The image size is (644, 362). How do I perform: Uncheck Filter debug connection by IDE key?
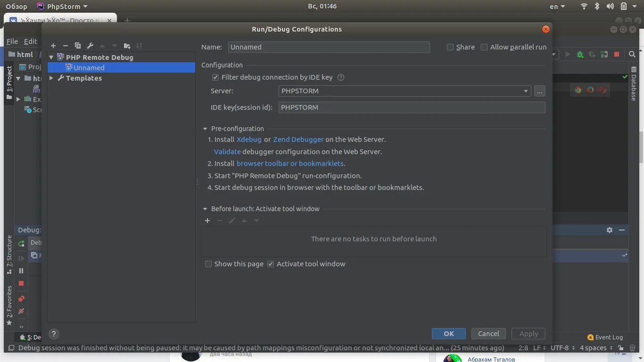215,77
